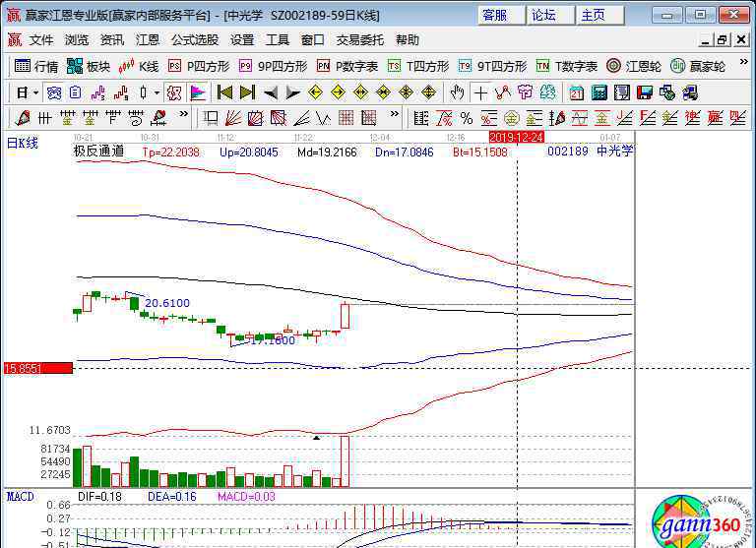
Task: Open the 板块 sector view
Action: pos(89,66)
